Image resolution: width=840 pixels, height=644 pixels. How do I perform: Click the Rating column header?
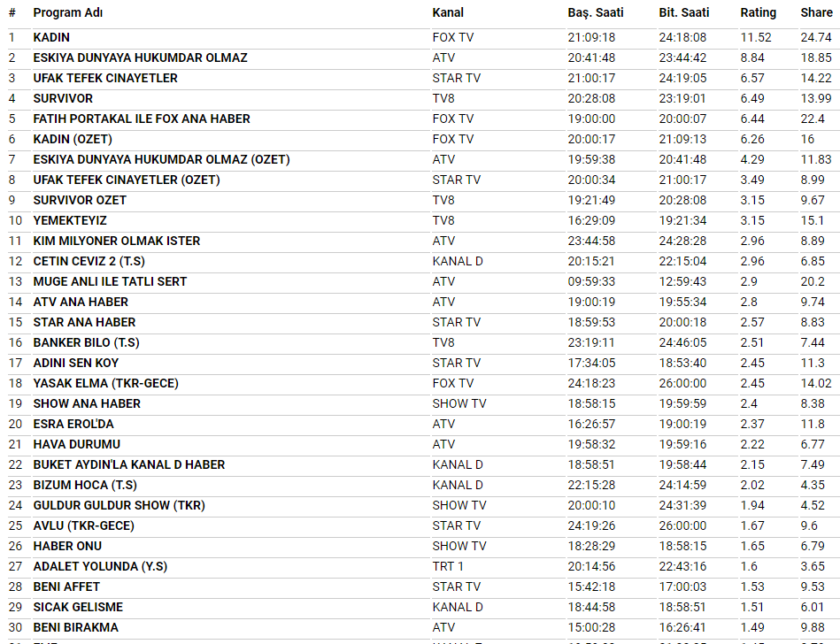point(758,12)
